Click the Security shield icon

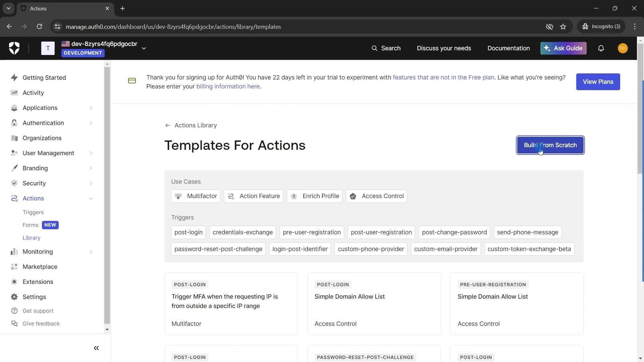pos(14,183)
